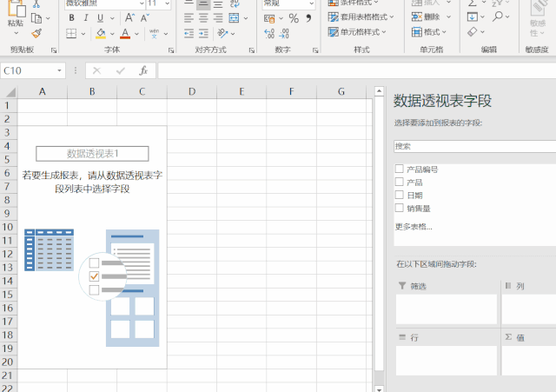This screenshot has width=556, height=392.
Task: Open number format dropdown
Action: click(311, 3)
